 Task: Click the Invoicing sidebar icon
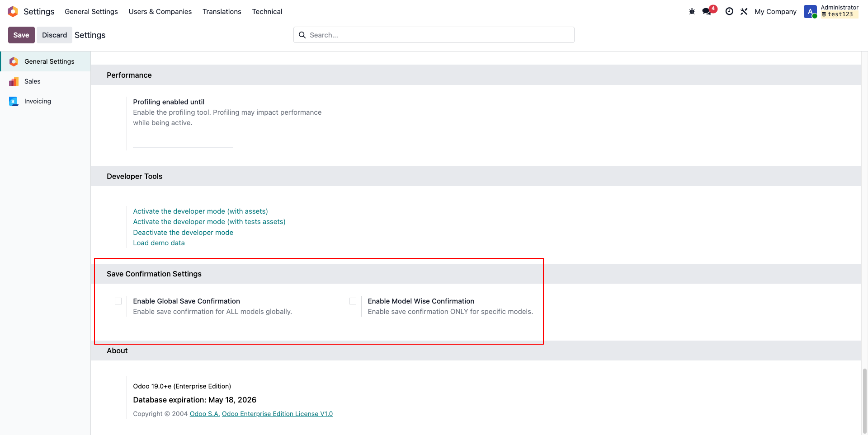(14, 101)
